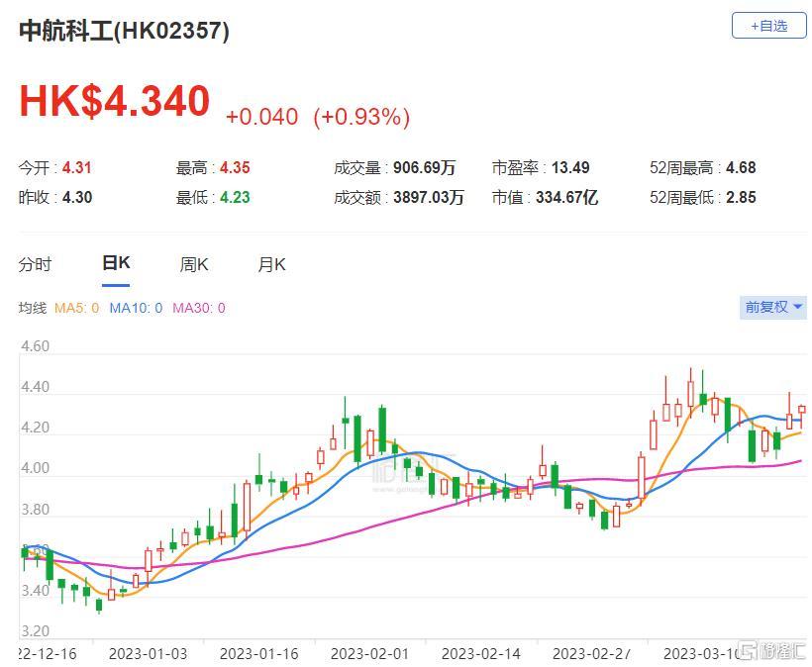
Task: Click the 2023-02-01 date axis label
Action: click(369, 654)
